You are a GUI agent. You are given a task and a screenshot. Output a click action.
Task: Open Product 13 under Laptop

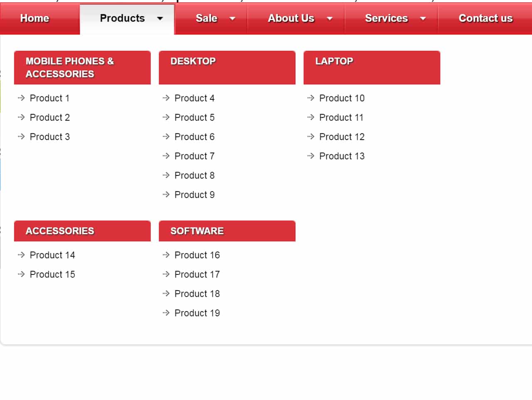pyautogui.click(x=342, y=156)
